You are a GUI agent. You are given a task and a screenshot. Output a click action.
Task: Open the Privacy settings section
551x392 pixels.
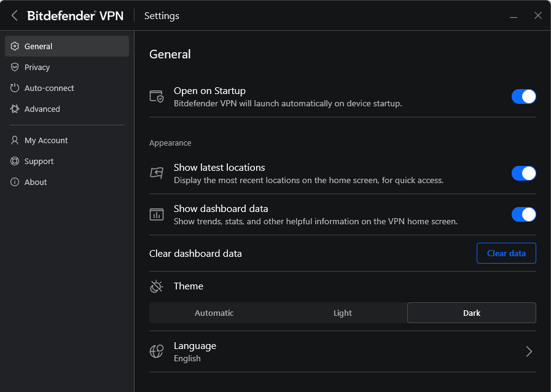point(67,67)
